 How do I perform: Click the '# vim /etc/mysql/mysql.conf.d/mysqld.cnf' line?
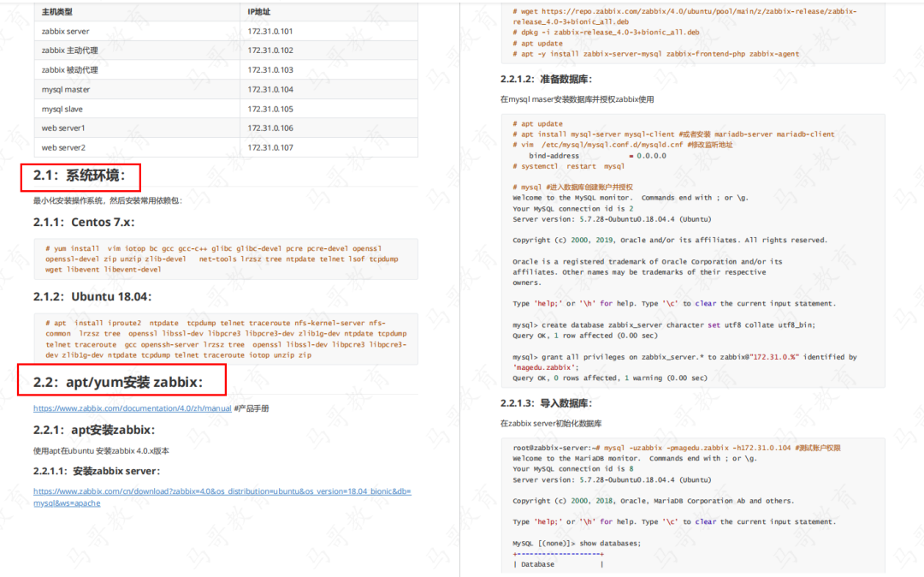pos(623,145)
